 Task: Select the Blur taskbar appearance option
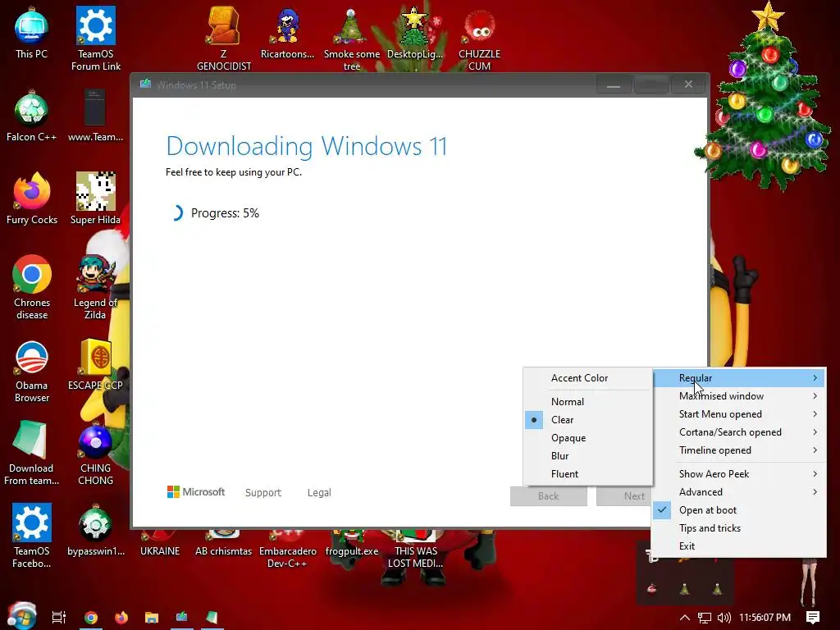587,456
